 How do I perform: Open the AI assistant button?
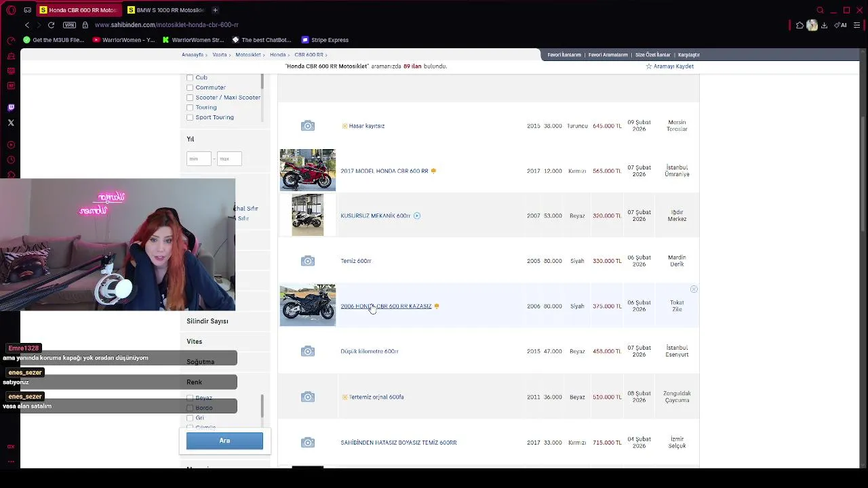coord(841,25)
